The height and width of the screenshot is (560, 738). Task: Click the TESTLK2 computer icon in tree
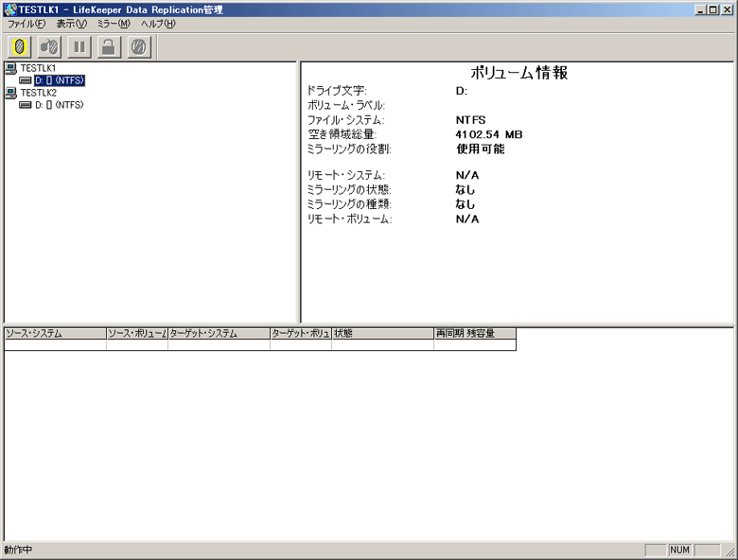pos(11,94)
